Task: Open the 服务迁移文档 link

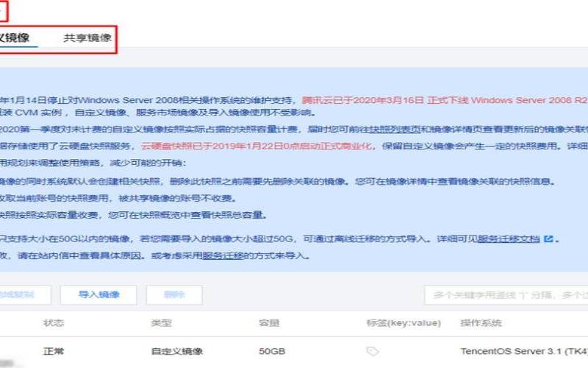Action: pos(509,238)
